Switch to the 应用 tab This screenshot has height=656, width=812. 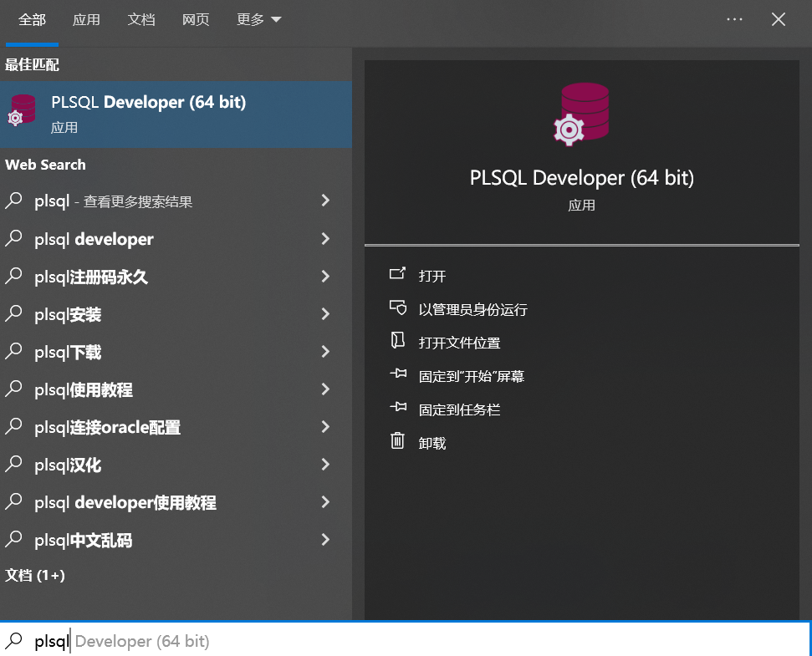tap(86, 20)
